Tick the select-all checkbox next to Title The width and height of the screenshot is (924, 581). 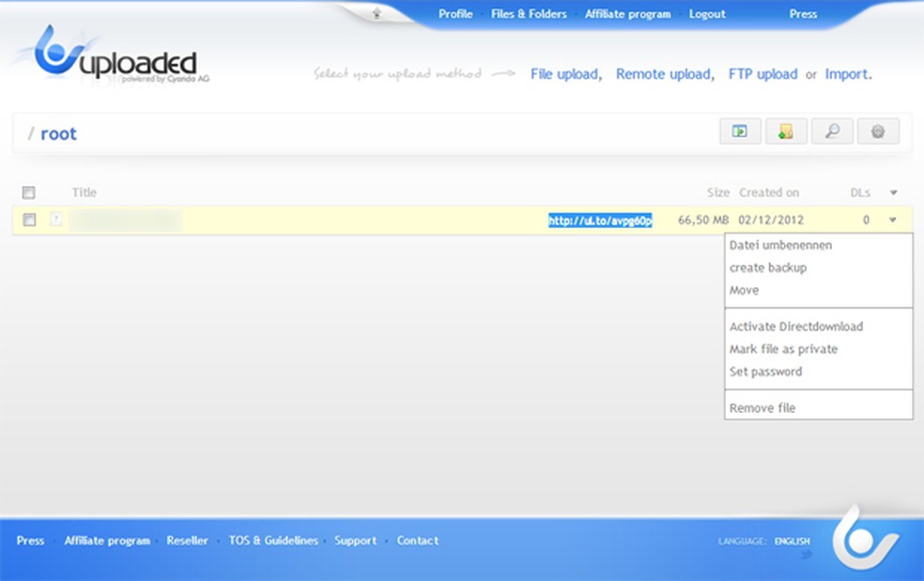tap(28, 192)
